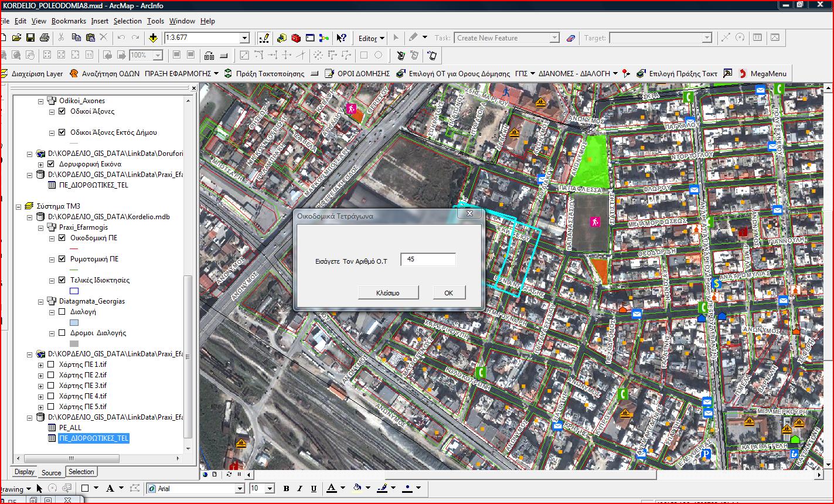
Task: Print the map with the printer icon
Action: [x=45, y=38]
